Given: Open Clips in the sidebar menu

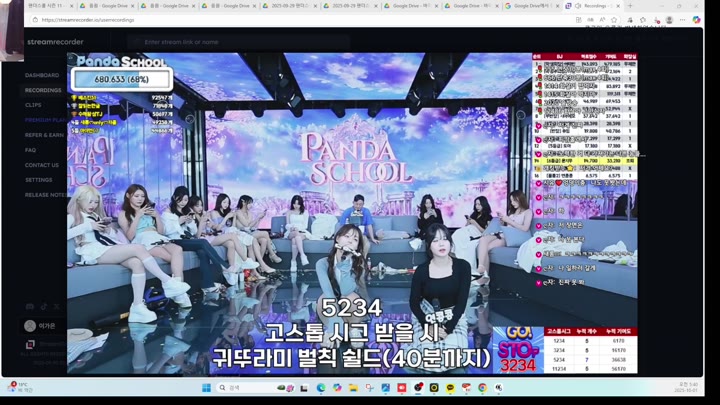Looking at the screenshot, I should click(33, 105).
